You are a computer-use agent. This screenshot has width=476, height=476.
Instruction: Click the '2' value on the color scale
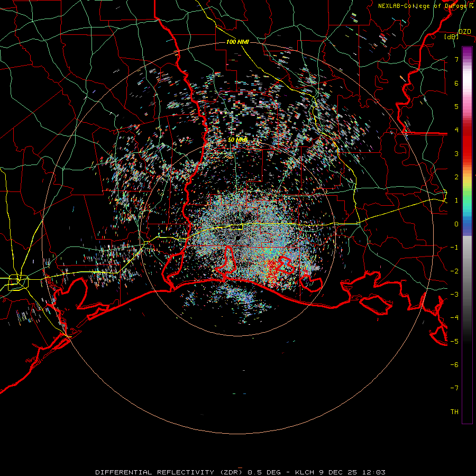coord(456,177)
